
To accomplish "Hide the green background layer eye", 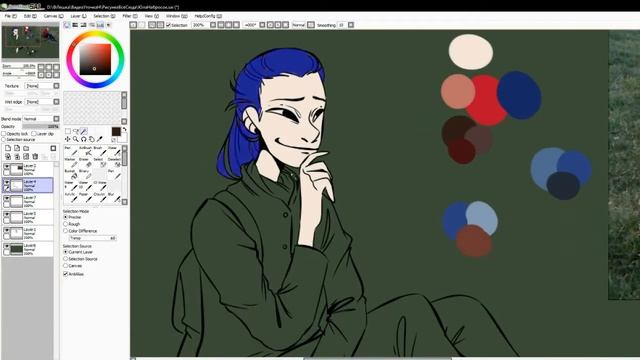I will coord(7,247).
